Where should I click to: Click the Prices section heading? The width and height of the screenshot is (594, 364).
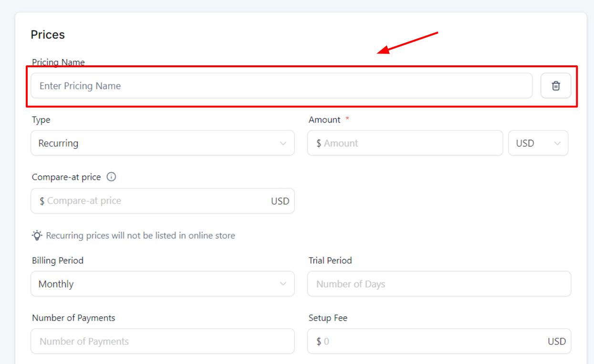click(48, 35)
